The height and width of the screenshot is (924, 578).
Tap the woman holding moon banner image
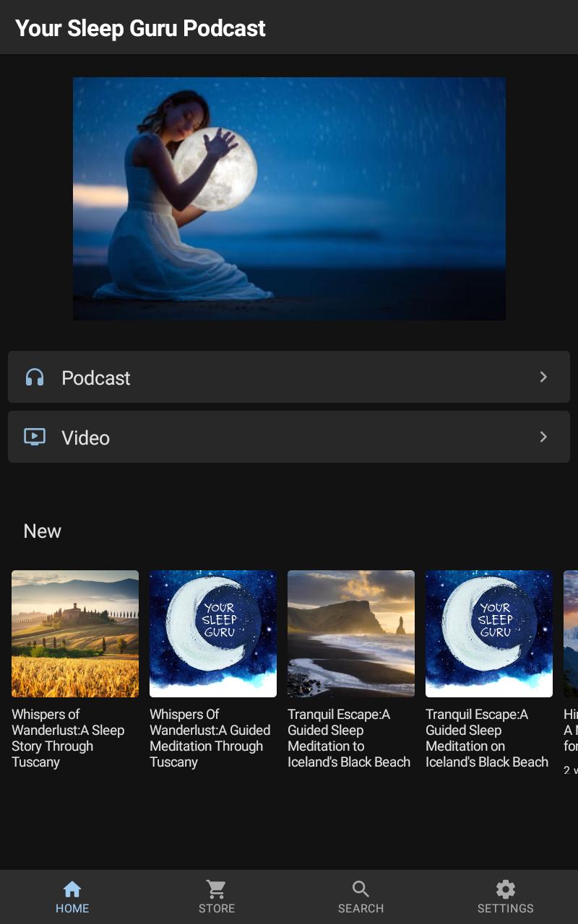point(289,199)
